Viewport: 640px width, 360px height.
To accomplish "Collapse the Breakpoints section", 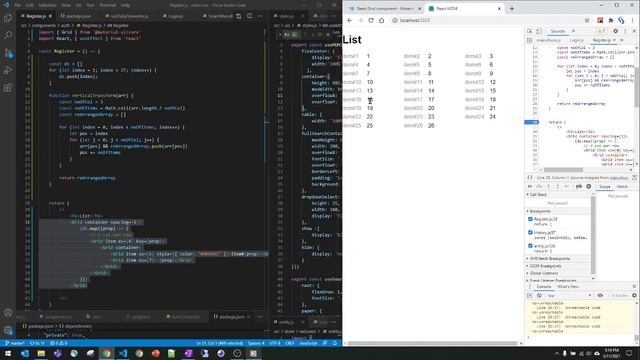I will 539,211.
